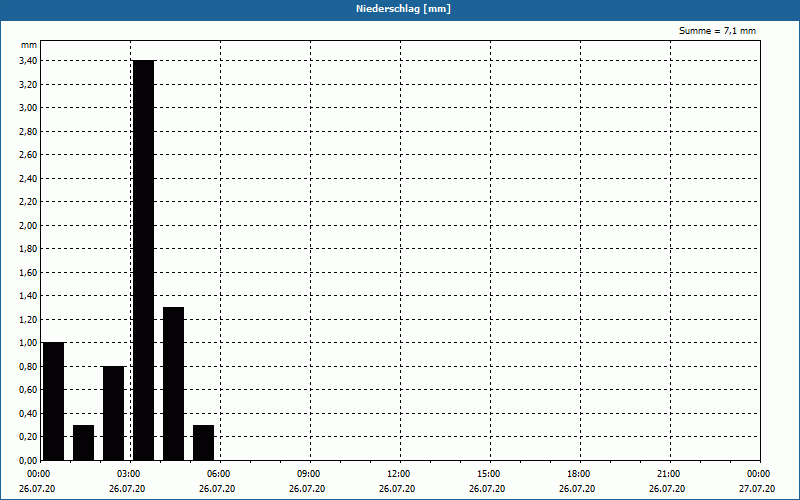Click the "15:00" x-axis time label
800x500 pixels.
(x=488, y=474)
